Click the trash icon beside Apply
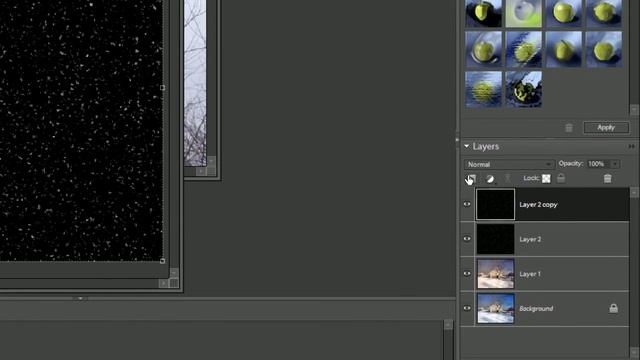This screenshot has width=640, height=360. click(x=569, y=128)
